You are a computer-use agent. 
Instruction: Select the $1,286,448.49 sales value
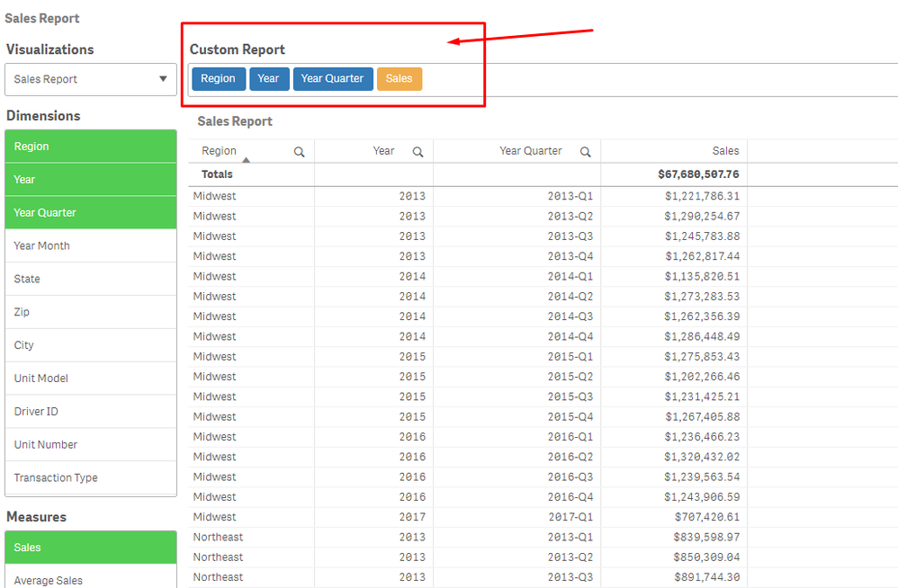pos(702,336)
